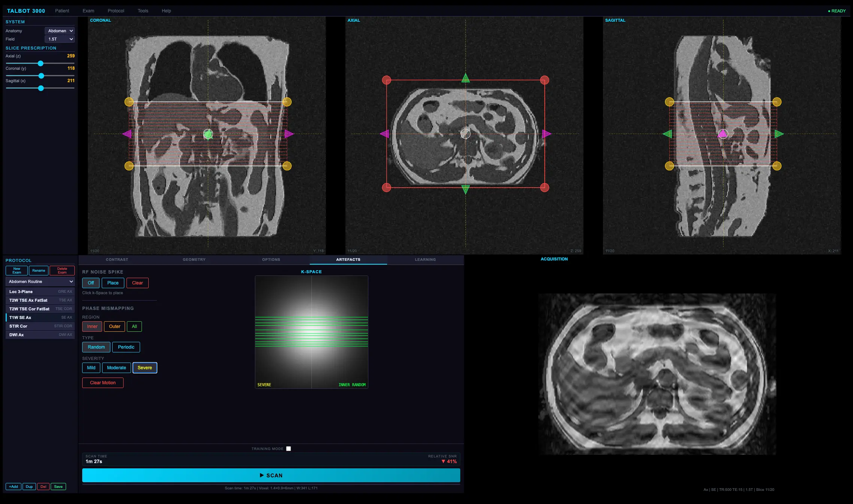Select the STIR Cor sequence row
Screen dimensions: 853x504
[40, 326]
